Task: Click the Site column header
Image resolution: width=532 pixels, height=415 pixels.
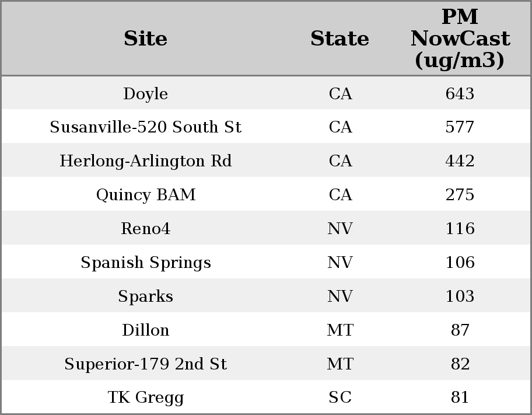Action: point(145,39)
